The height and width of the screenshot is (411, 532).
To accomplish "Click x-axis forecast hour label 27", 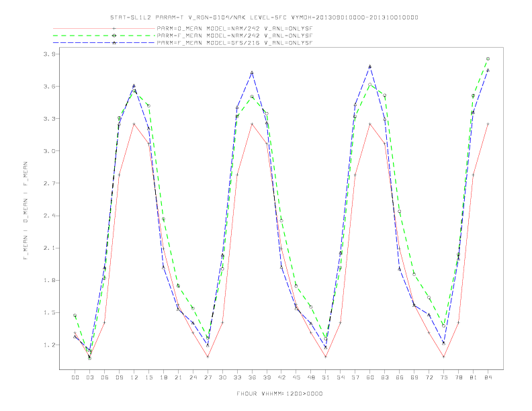I will click(208, 377).
